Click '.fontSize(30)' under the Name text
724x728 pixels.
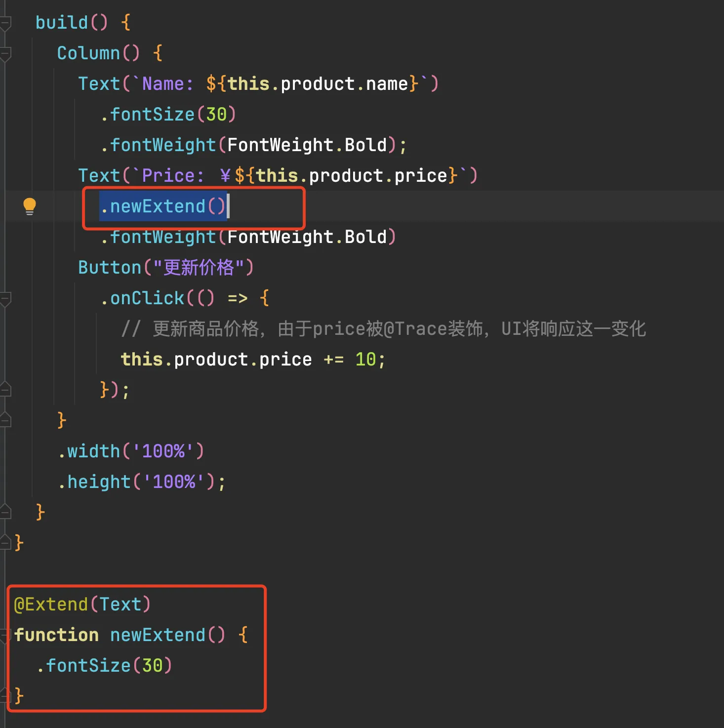(x=168, y=115)
